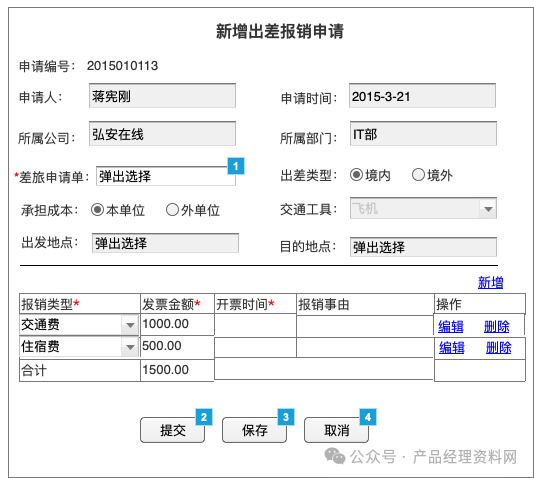
Task: Click the blue annotation marker number 2
Action: click(x=204, y=417)
